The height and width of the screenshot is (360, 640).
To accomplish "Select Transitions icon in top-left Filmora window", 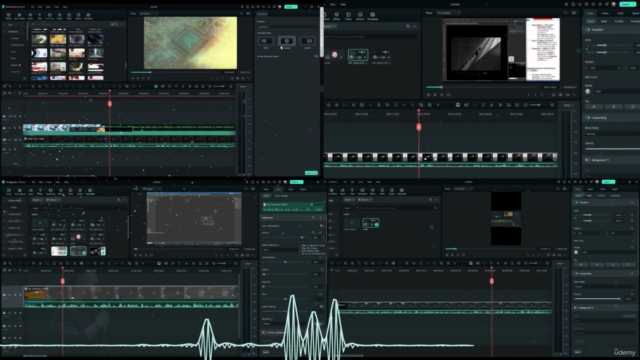I will coord(50,16).
